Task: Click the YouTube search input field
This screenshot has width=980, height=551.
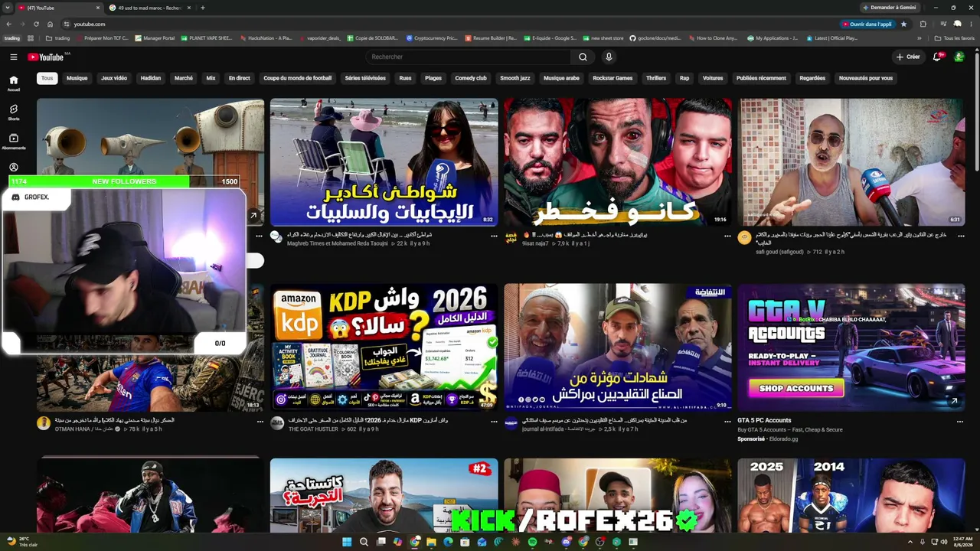Action: coord(468,57)
